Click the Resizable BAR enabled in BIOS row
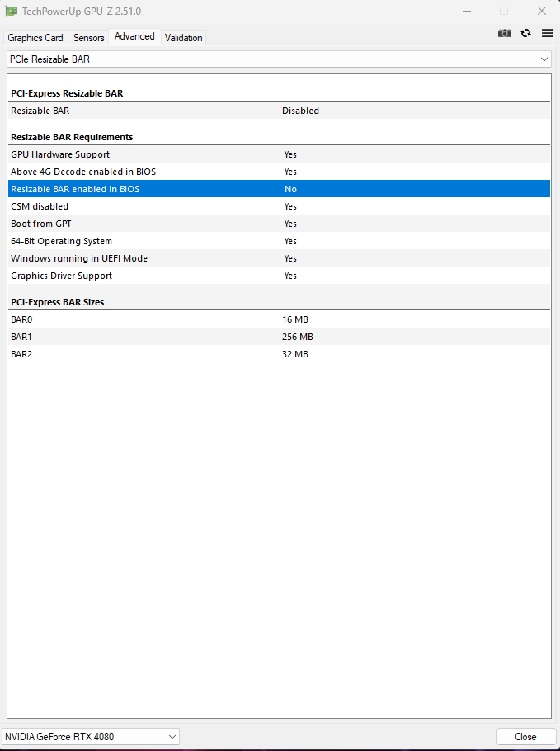Viewport: 560px width, 751px height. [x=279, y=189]
